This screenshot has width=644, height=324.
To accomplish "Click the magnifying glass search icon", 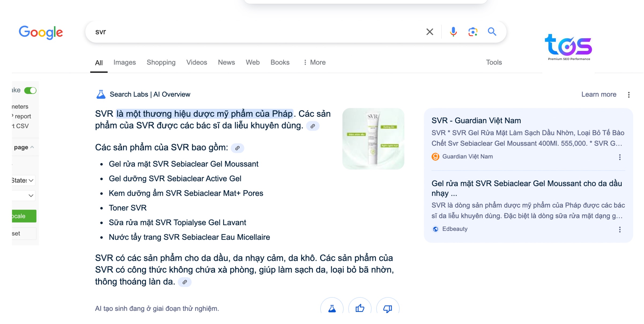I will pyautogui.click(x=492, y=32).
